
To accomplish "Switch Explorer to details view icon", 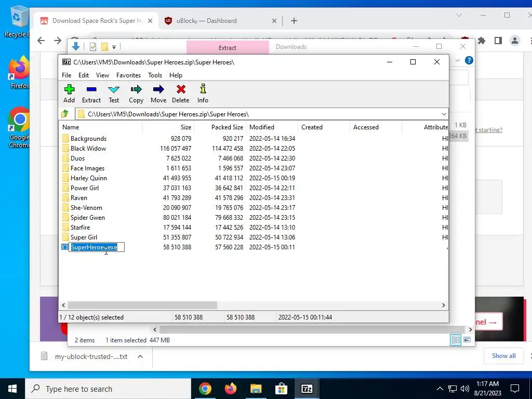I will click(456, 340).
